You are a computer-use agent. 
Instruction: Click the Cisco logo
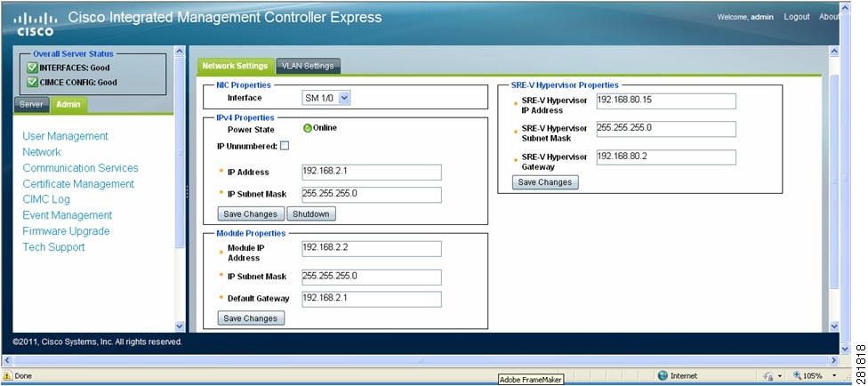(x=35, y=24)
